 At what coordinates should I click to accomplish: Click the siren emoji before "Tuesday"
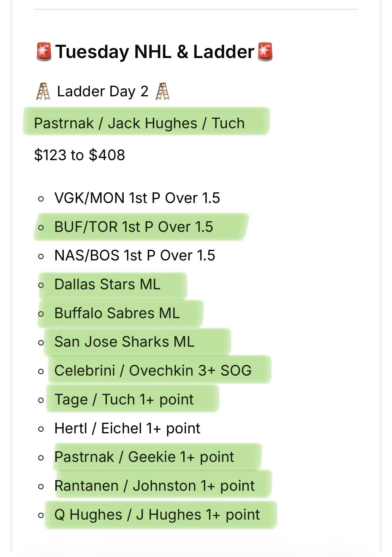click(44, 52)
